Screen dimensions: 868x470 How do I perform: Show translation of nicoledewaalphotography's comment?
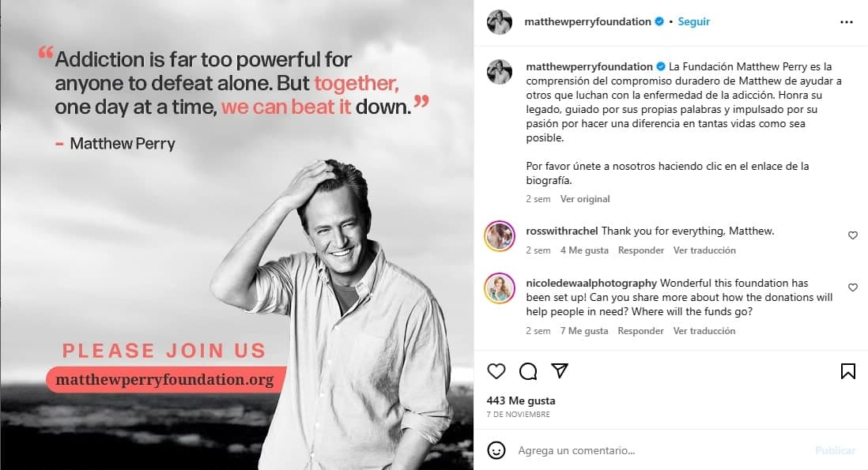pyautogui.click(x=704, y=330)
